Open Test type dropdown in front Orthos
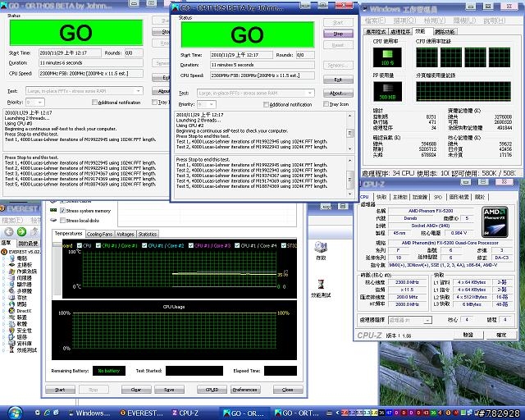Image resolution: width=525 pixels, height=420 pixels. (x=310, y=93)
